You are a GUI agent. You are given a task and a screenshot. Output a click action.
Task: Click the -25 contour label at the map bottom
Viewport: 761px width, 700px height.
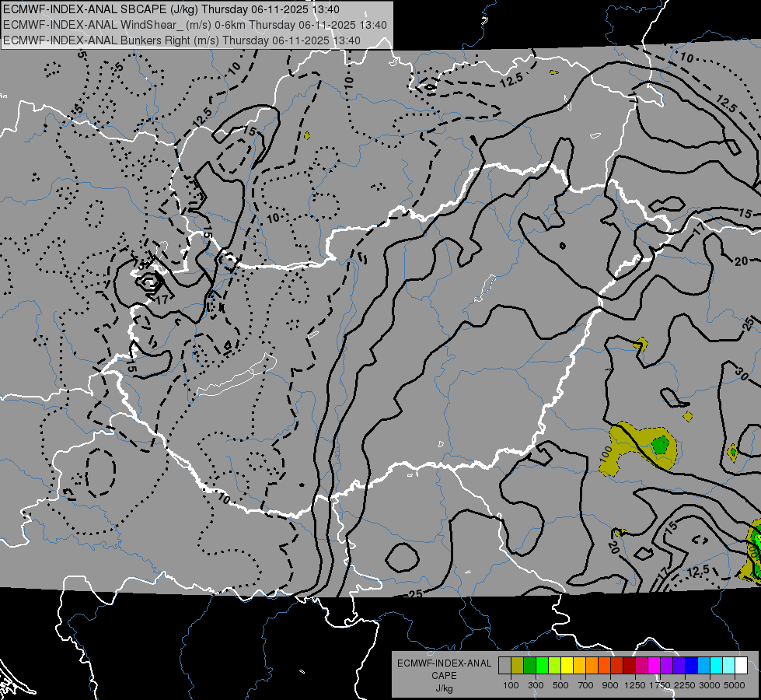[x=413, y=593]
